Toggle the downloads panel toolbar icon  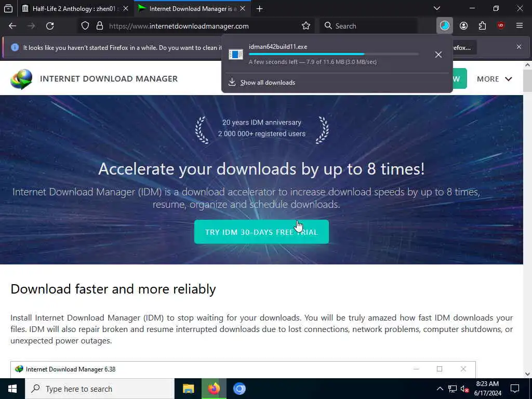(445, 26)
